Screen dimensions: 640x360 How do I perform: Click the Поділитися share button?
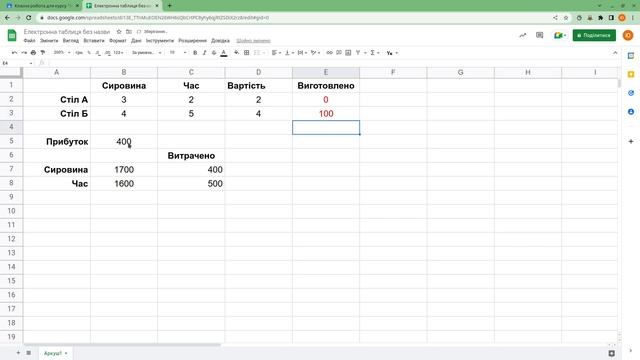pyautogui.click(x=594, y=36)
